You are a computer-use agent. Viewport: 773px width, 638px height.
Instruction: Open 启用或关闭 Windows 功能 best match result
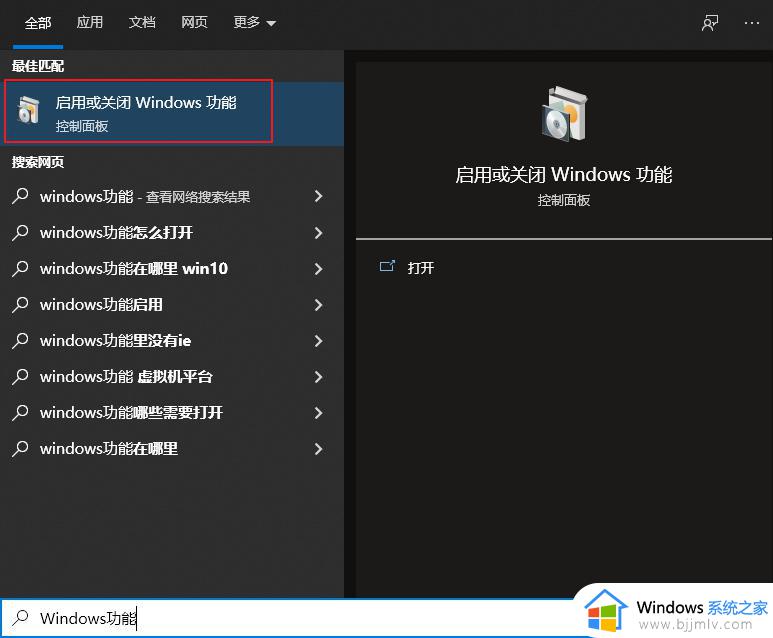(172, 113)
